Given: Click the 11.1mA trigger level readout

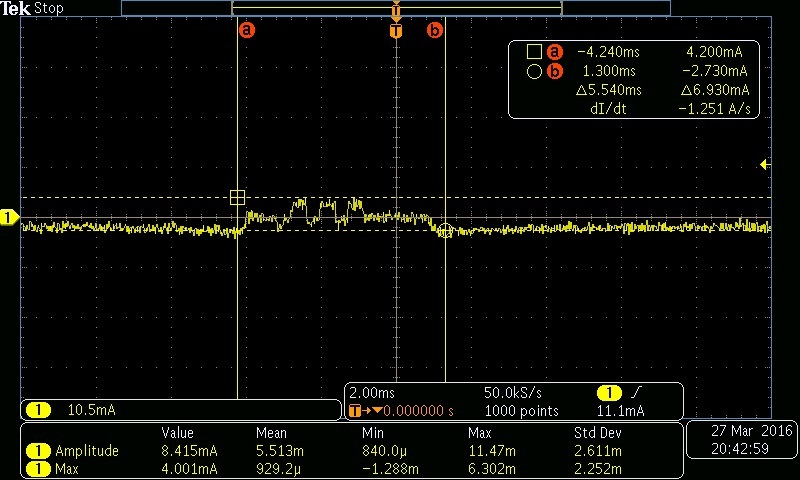Looking at the screenshot, I should pyautogui.click(x=620, y=411).
